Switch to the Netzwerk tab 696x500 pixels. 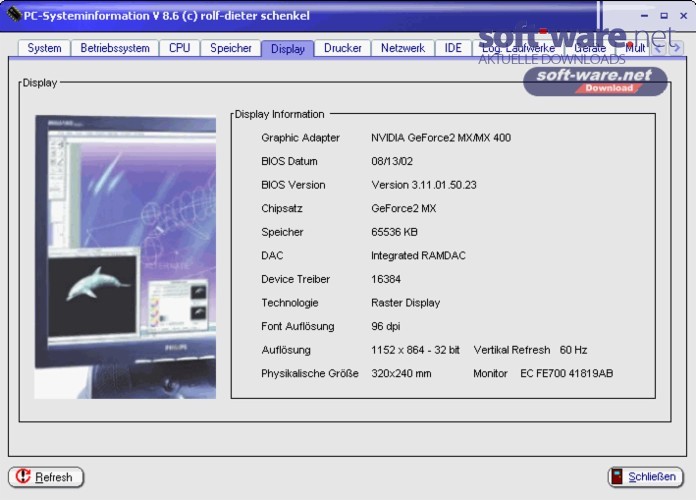403,48
